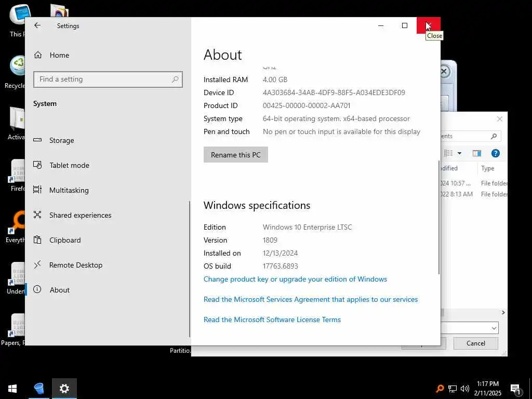The width and height of the screenshot is (532, 399).
Task: Click the Settings sidebar scrollbar
Action: 189,269
